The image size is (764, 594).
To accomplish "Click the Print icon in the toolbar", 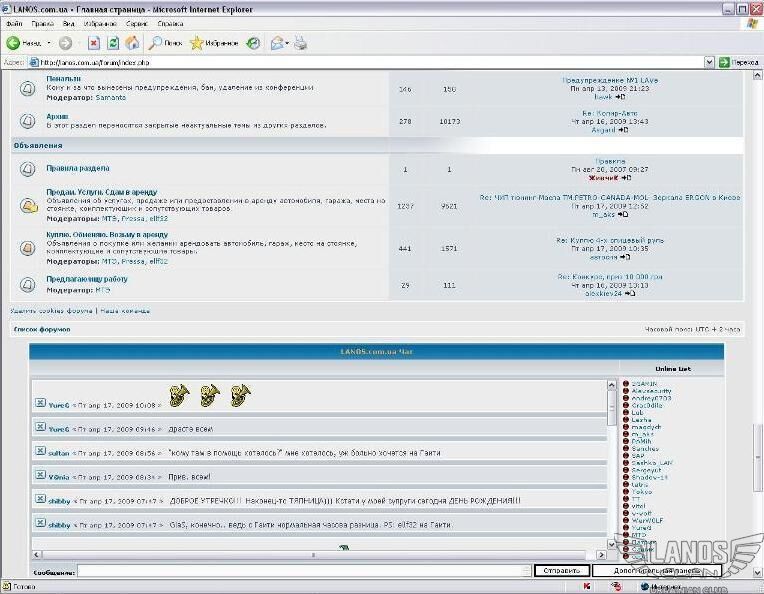I will point(300,43).
